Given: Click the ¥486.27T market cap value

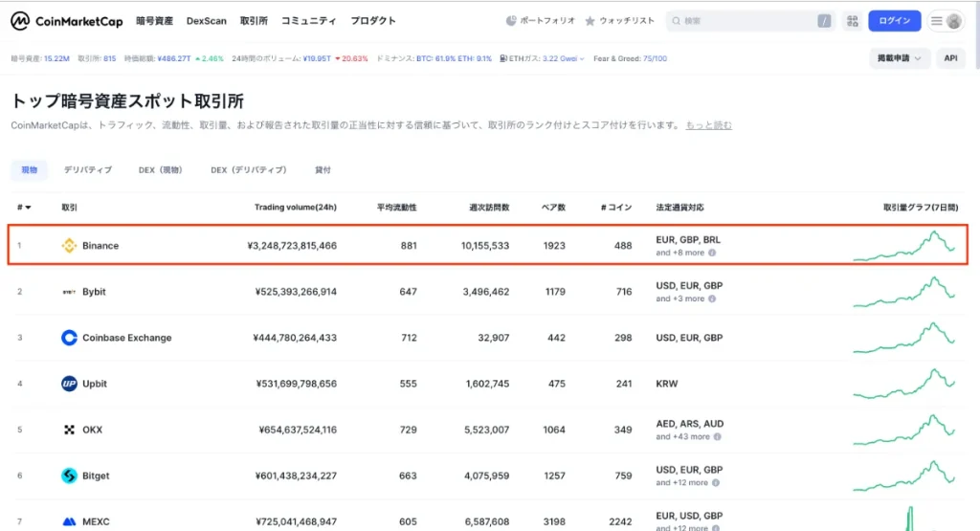Looking at the screenshot, I should coord(174,58).
